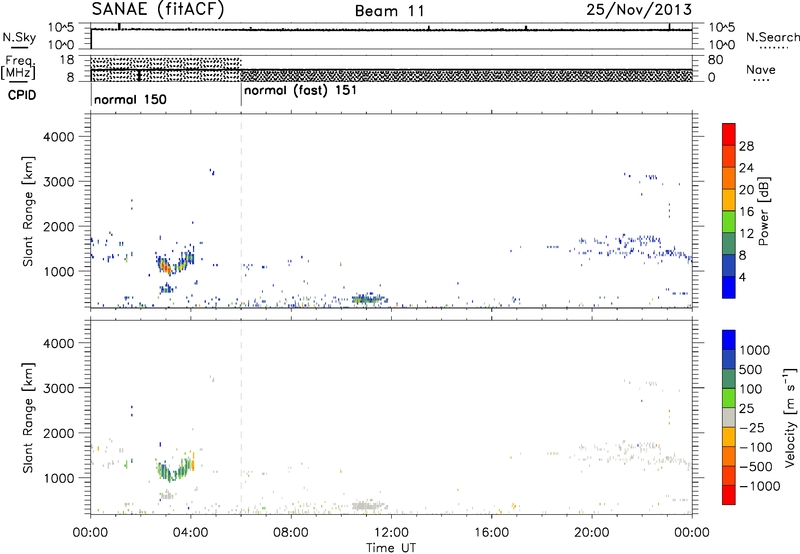Select the '16:00' time tick label
This screenshot has width=800, height=554.
(491, 533)
